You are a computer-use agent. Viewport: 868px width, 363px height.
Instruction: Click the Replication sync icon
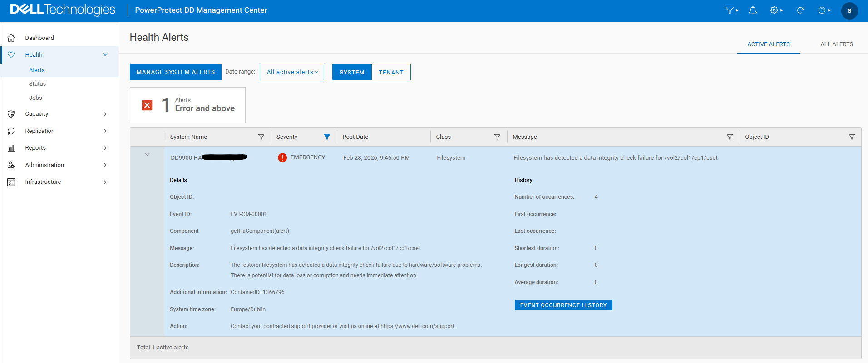click(x=11, y=131)
